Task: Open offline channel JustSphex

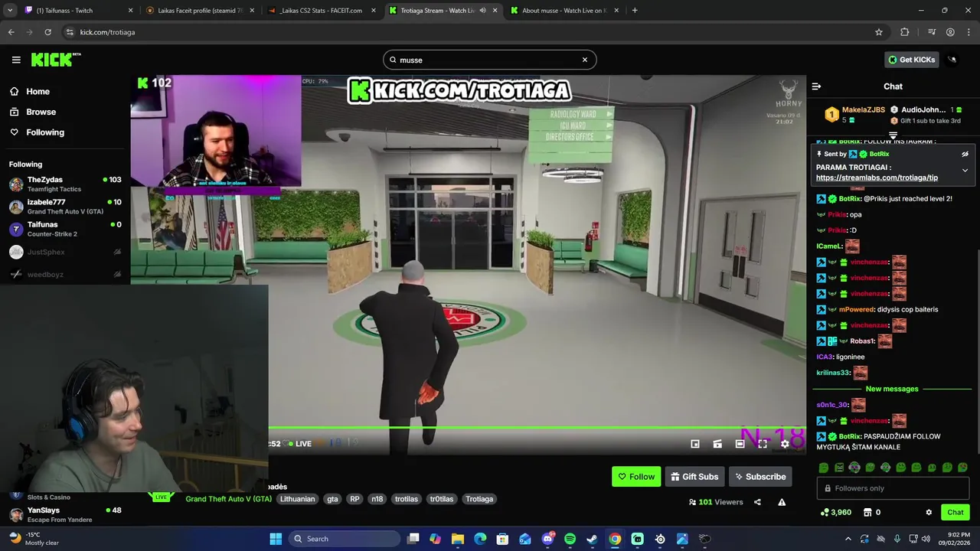Action: pyautogui.click(x=65, y=252)
